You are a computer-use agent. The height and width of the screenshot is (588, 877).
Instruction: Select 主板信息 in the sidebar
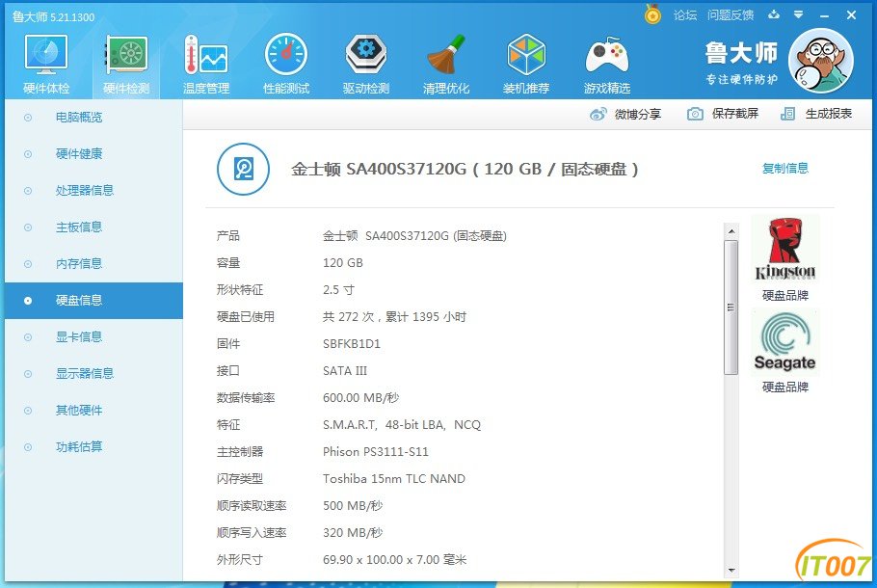point(79,227)
